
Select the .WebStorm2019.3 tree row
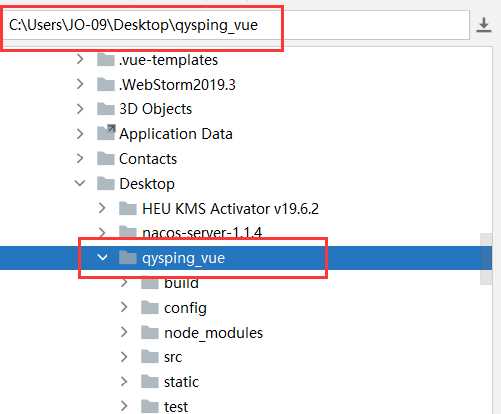246,84
